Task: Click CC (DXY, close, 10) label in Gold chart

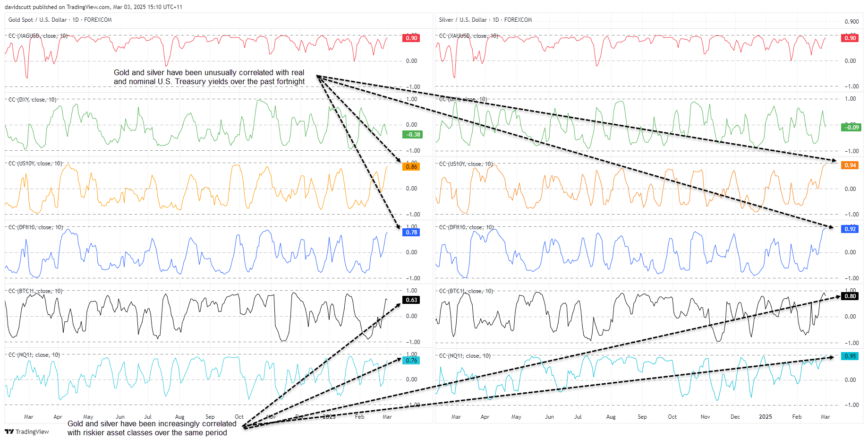Action: click(32, 100)
